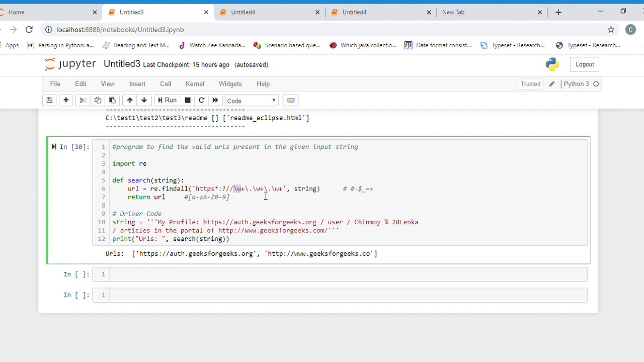Open the Cell menu

pos(166,84)
